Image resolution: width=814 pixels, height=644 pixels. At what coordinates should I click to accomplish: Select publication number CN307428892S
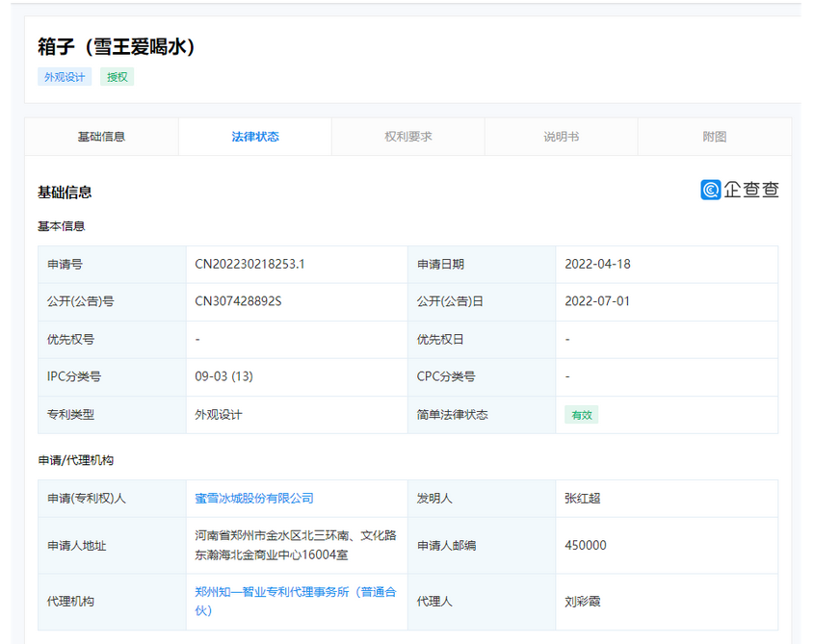238,301
